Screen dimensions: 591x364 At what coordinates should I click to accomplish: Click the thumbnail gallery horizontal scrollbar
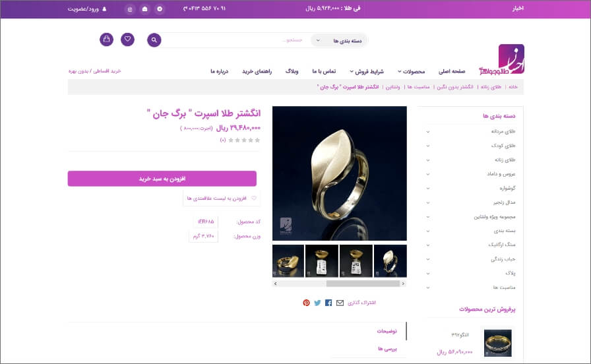click(339, 284)
